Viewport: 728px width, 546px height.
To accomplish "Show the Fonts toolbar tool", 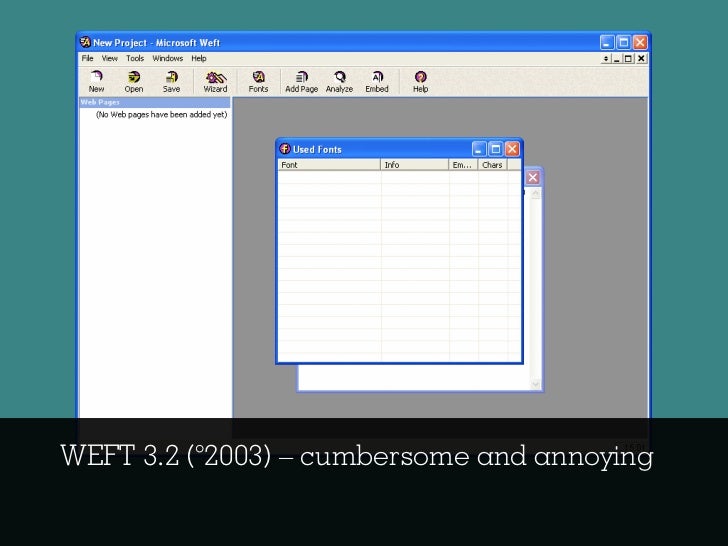I will click(x=258, y=81).
